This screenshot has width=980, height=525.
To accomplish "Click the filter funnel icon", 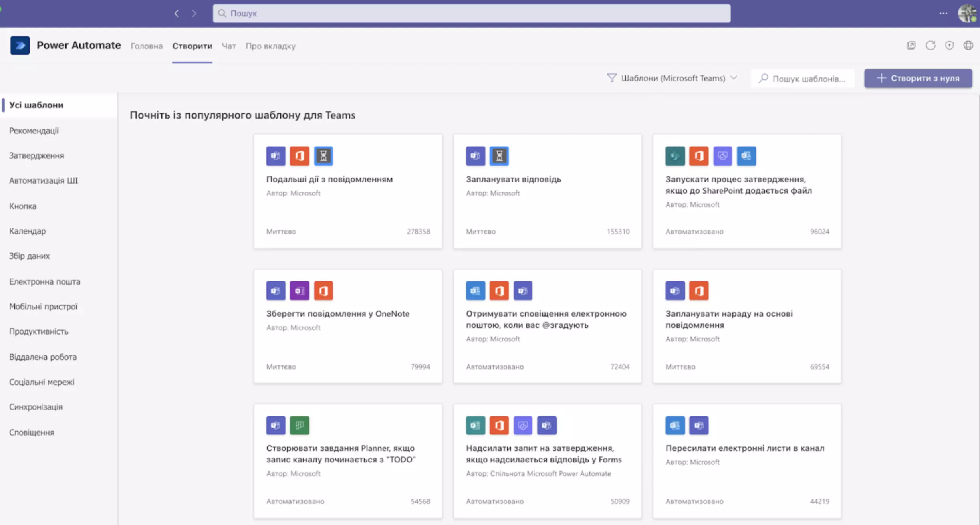I will tap(611, 78).
